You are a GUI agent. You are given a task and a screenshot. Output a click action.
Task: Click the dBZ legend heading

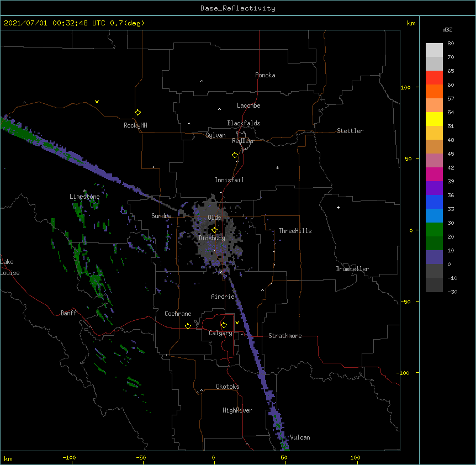point(447,30)
